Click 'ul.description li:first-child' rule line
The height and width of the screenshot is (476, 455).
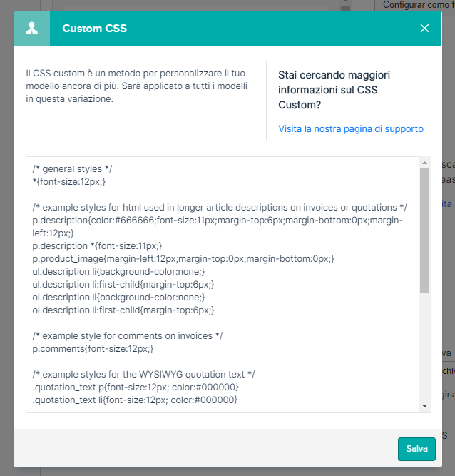123,285
